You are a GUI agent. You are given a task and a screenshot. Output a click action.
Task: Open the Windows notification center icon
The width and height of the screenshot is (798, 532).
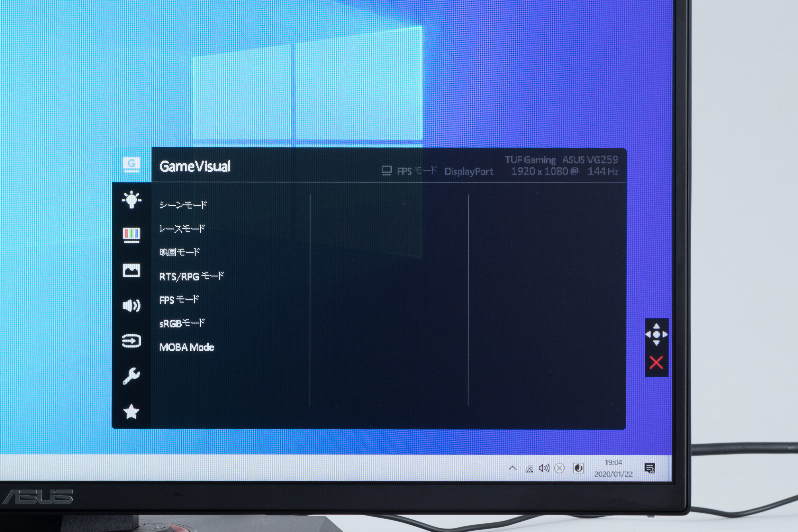(650, 468)
